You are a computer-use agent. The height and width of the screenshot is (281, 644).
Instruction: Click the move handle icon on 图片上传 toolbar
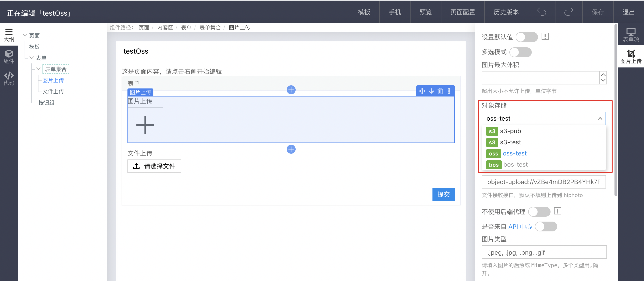[422, 91]
